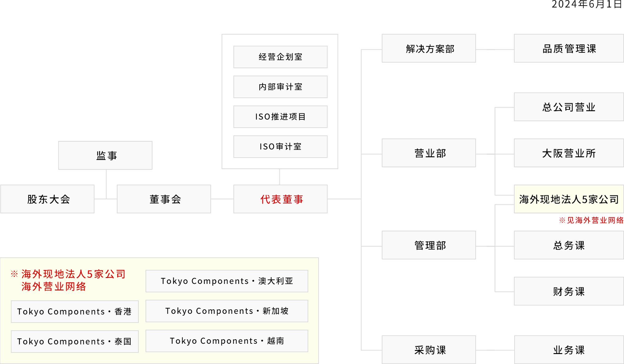624x364 pixels.
Task: Click the 管理部 department box
Action: pyautogui.click(x=429, y=245)
